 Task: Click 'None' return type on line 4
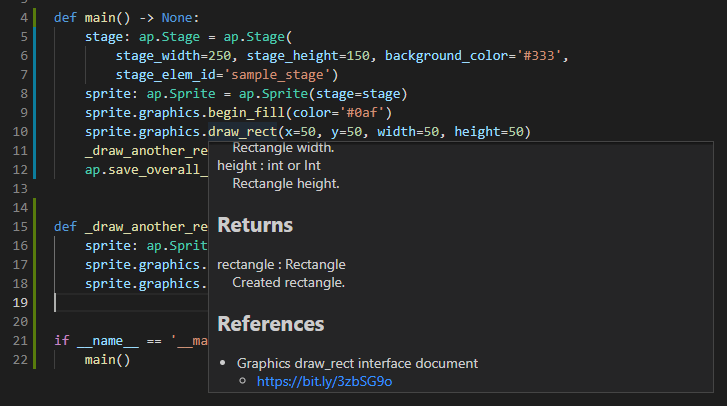[x=177, y=18]
